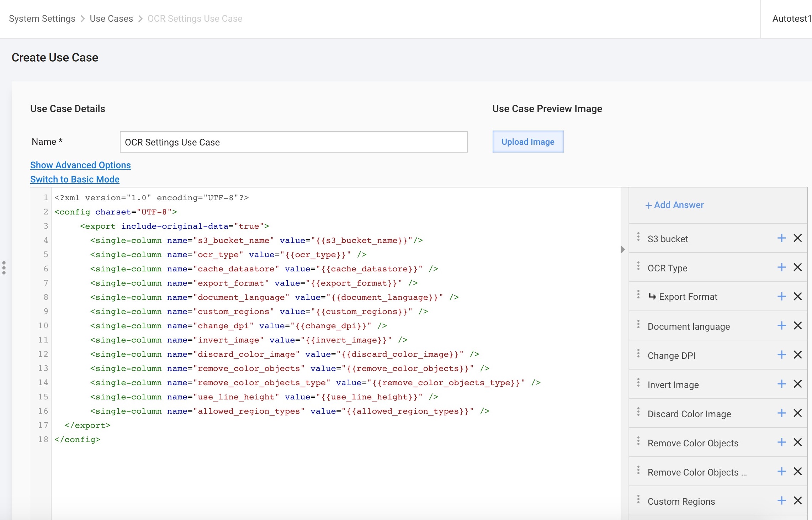Click the vertical dots handle at left edge
This screenshot has height=520, width=812.
4,268
